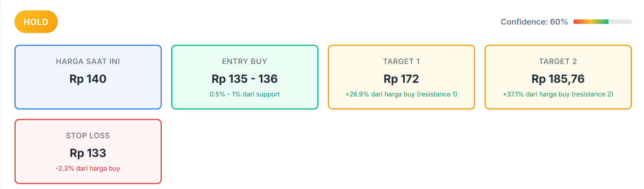
Task: Click the +26.9% resistance 1 note
Action: (401, 94)
